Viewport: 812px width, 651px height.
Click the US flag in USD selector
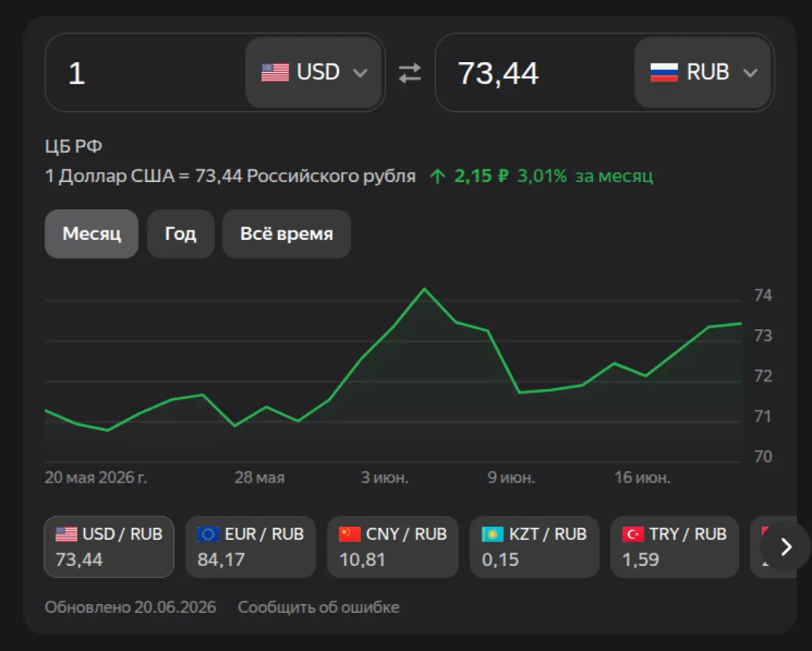[x=275, y=72]
